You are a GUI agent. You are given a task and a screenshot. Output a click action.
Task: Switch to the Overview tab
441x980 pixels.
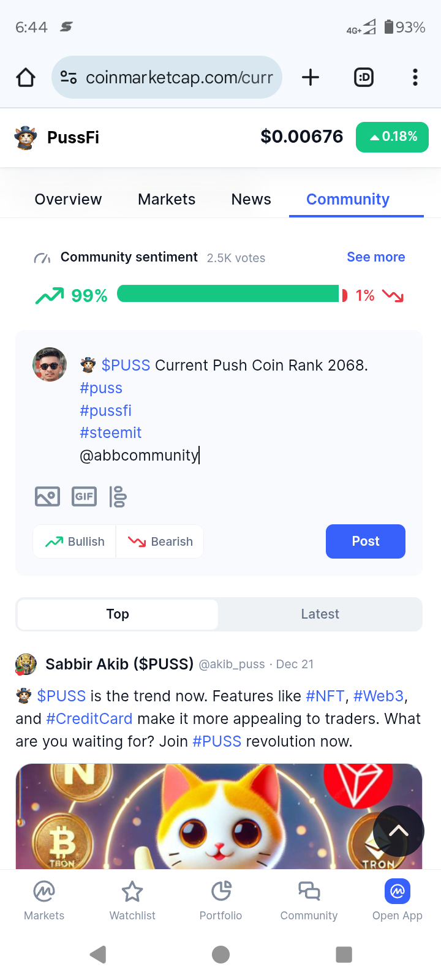point(68,199)
